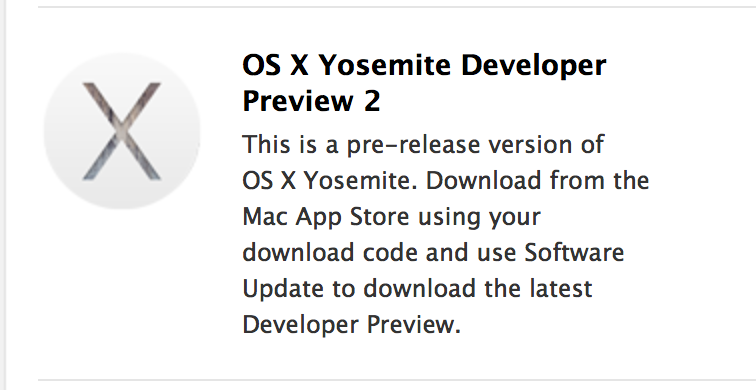
Task: Click the word 'latest' in the description
Action: [x=559, y=288]
